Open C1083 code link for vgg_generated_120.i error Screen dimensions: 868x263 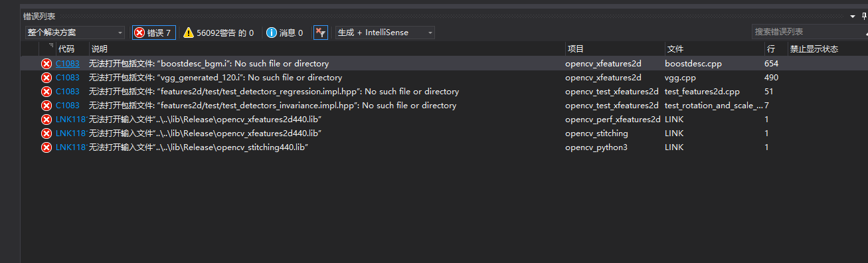click(67, 78)
